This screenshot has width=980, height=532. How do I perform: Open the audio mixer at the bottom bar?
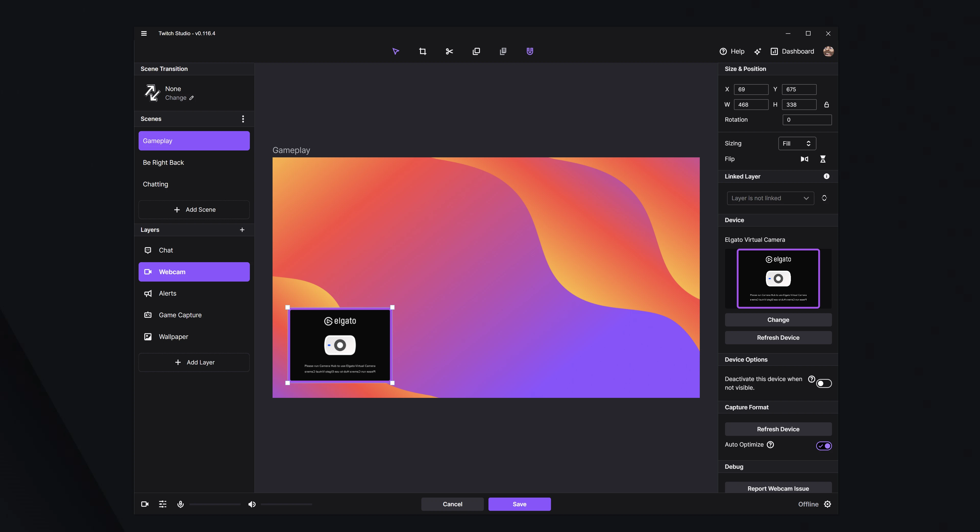pos(163,504)
